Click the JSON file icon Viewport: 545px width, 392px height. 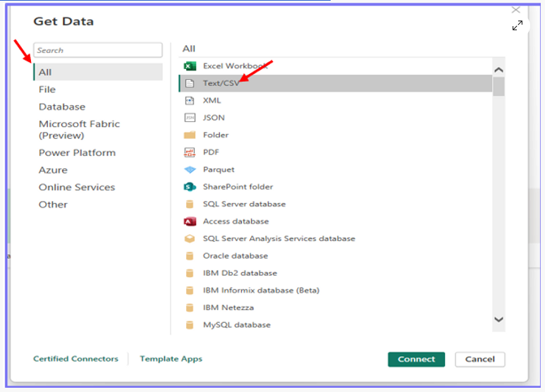point(190,118)
